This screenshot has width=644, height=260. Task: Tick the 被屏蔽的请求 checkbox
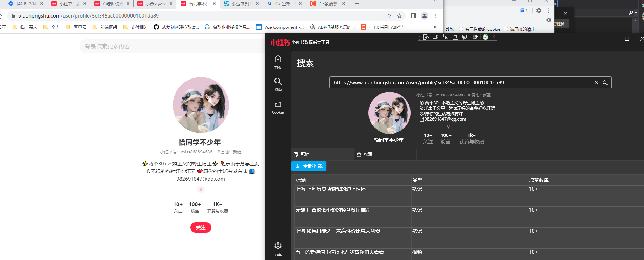pos(506,29)
